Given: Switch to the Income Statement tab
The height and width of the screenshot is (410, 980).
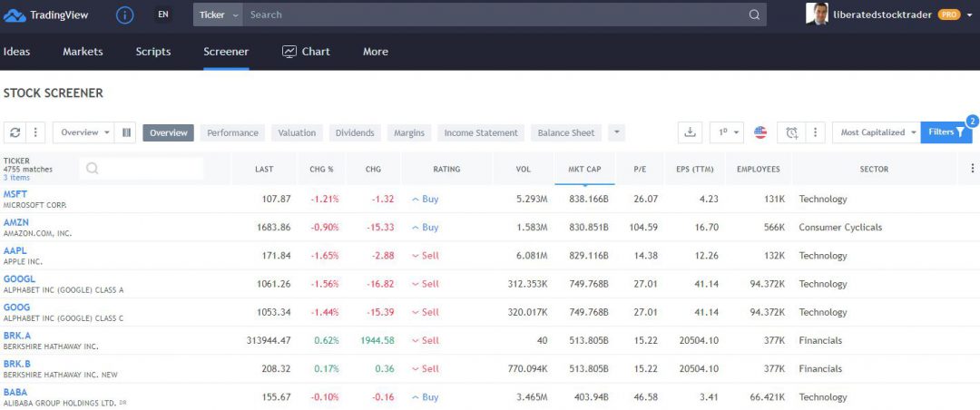Looking at the screenshot, I should [x=481, y=132].
